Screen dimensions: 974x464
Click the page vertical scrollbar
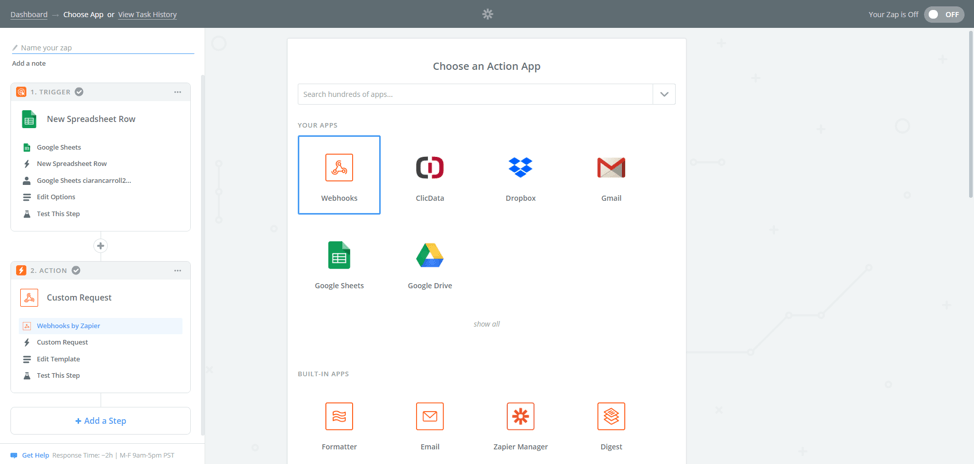tap(971, 114)
